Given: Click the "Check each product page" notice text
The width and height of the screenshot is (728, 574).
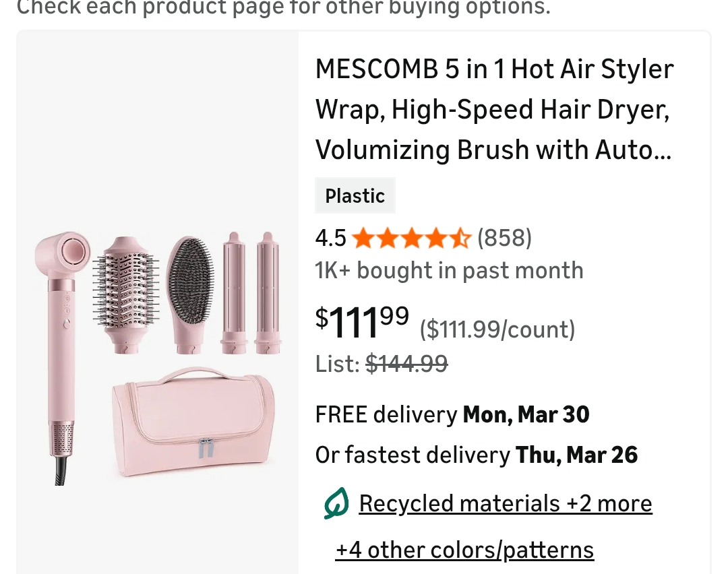Looking at the screenshot, I should tap(283, 7).
